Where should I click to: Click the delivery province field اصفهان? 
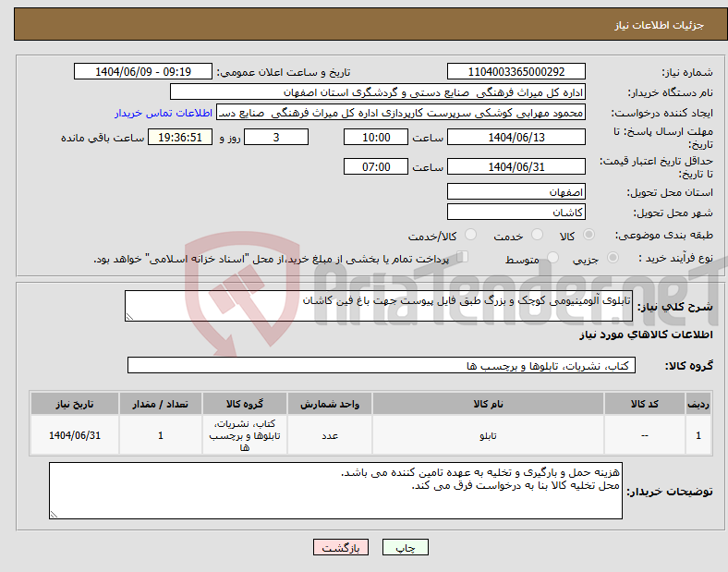pos(516,192)
